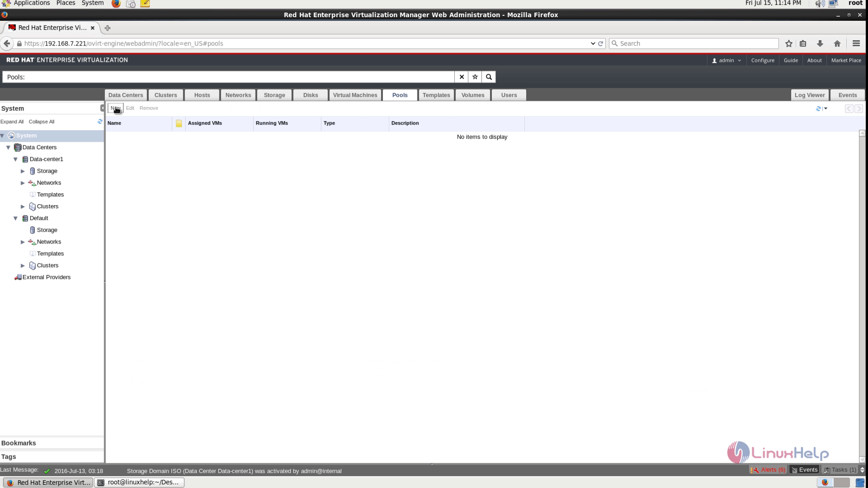Switch to Clusters tab
Viewport: 868px width, 488px height.
(x=165, y=95)
